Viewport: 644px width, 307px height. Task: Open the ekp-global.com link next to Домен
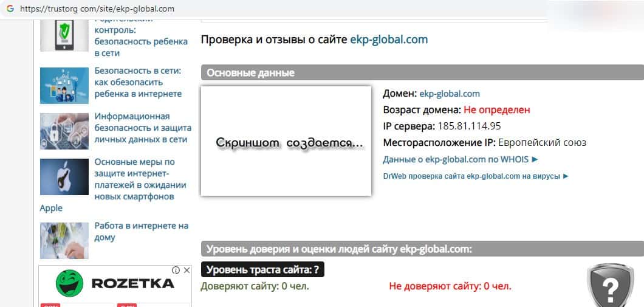pyautogui.click(x=450, y=94)
